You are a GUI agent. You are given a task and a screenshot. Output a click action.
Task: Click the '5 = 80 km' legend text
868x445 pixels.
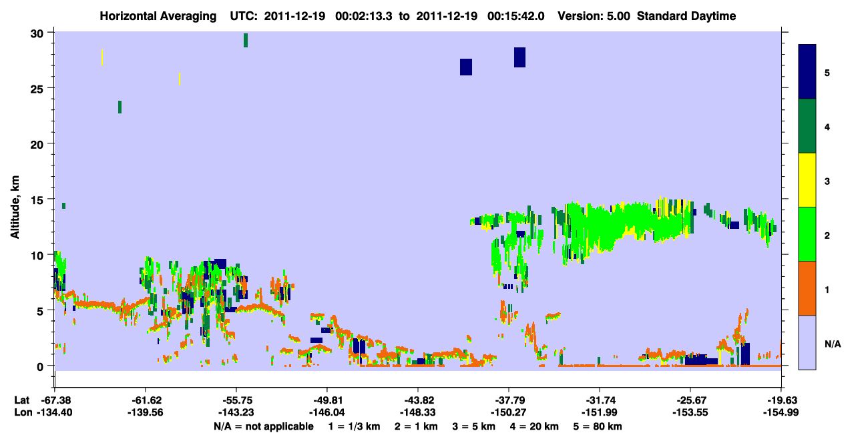click(598, 426)
